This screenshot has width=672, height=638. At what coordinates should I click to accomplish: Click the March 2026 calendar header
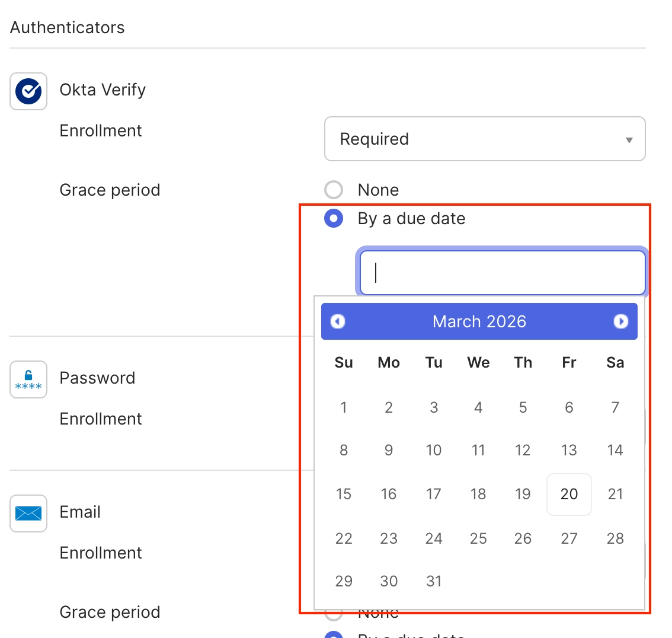point(479,321)
